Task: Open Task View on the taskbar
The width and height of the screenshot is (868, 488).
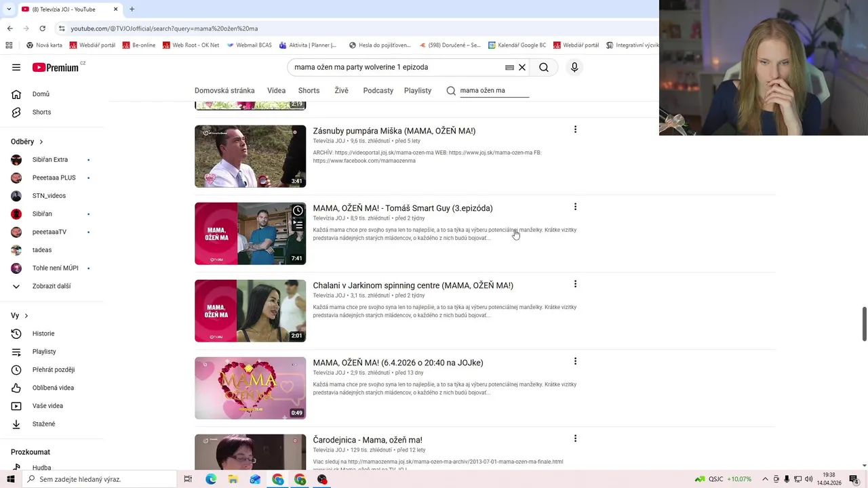Action: 188,479
